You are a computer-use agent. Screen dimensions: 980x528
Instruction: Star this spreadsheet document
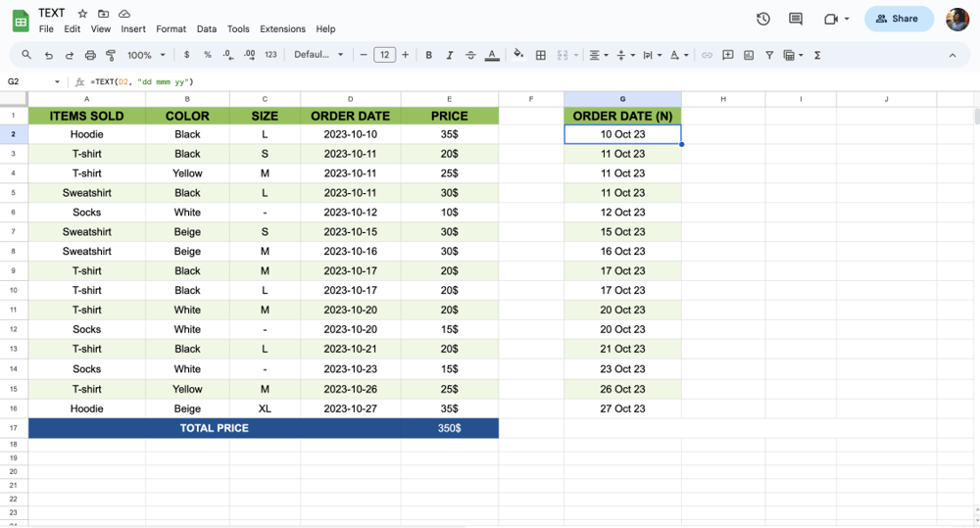point(82,14)
